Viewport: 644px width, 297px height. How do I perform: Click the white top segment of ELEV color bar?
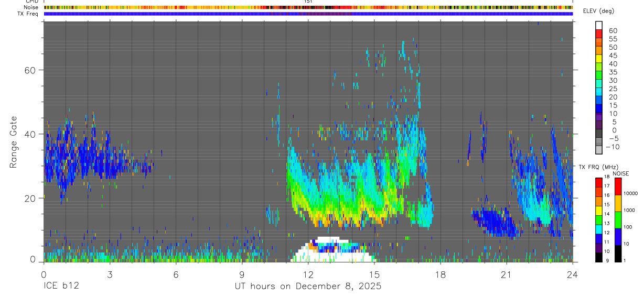[x=599, y=26]
